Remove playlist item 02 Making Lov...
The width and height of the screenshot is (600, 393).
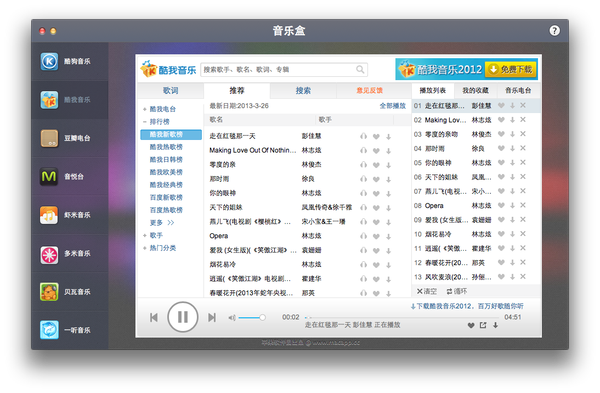click(523, 120)
